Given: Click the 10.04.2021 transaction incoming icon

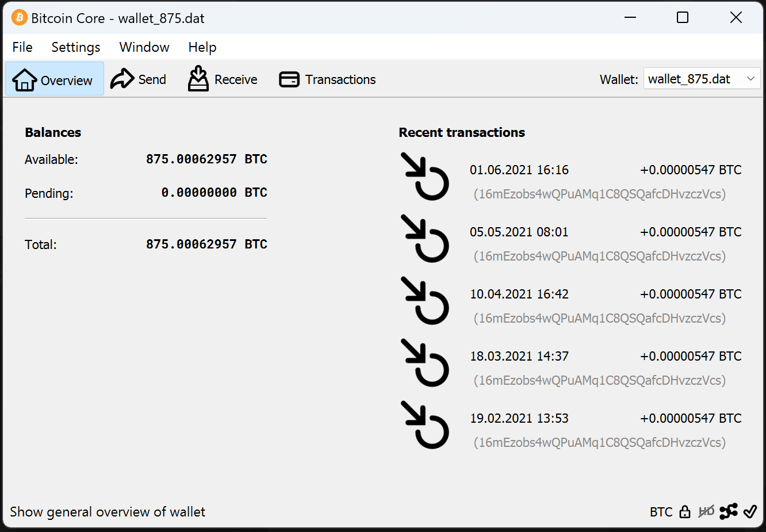Looking at the screenshot, I should [425, 301].
